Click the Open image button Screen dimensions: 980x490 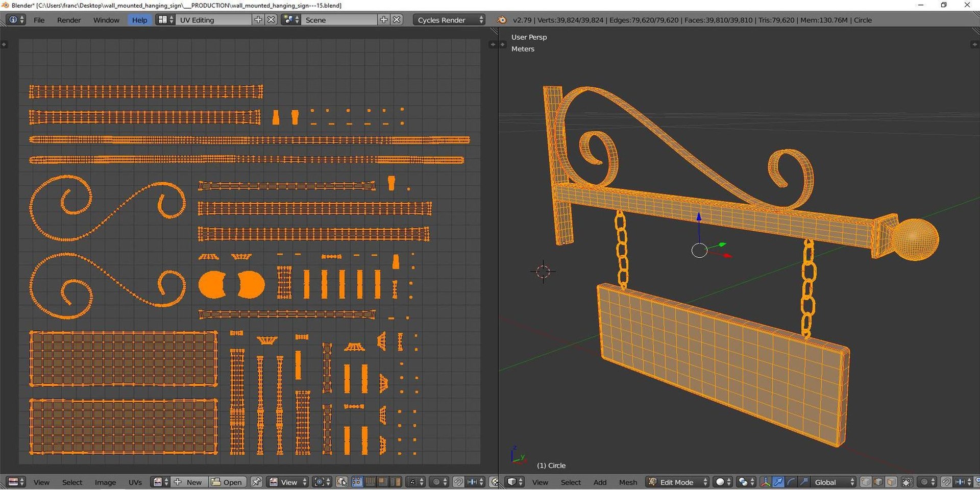pyautogui.click(x=228, y=482)
